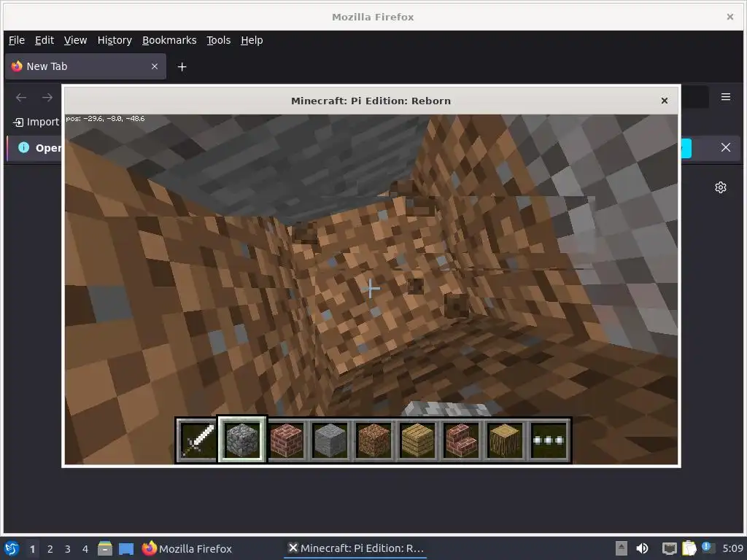The width and height of the screenshot is (747, 560).
Task: Open the Edit menu in Firefox
Action: [x=44, y=41]
